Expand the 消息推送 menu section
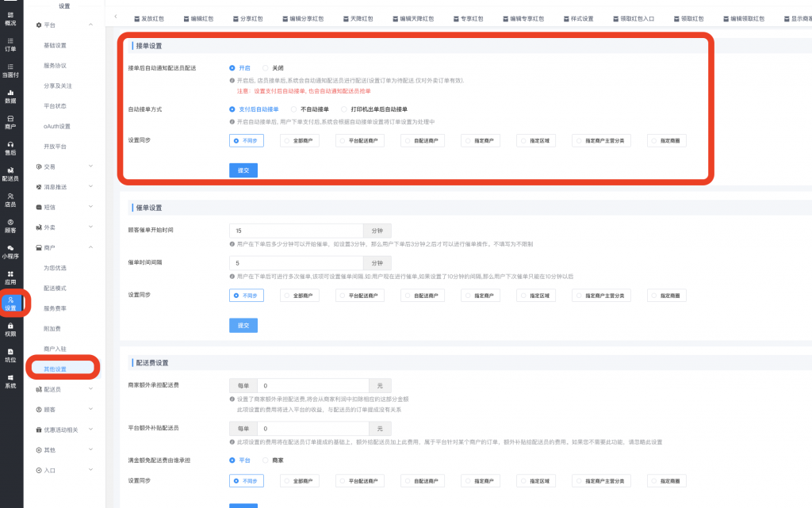Image resolution: width=812 pixels, height=508 pixels. [x=65, y=187]
